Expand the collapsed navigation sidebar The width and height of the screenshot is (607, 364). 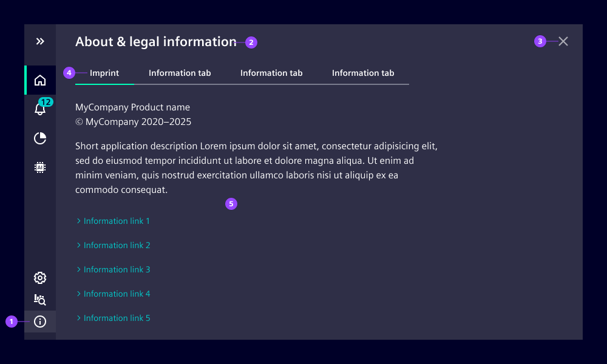pos(40,41)
